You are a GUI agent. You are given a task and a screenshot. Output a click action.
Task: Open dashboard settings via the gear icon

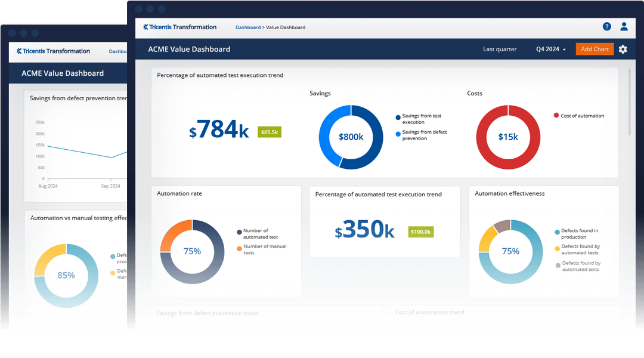click(623, 49)
